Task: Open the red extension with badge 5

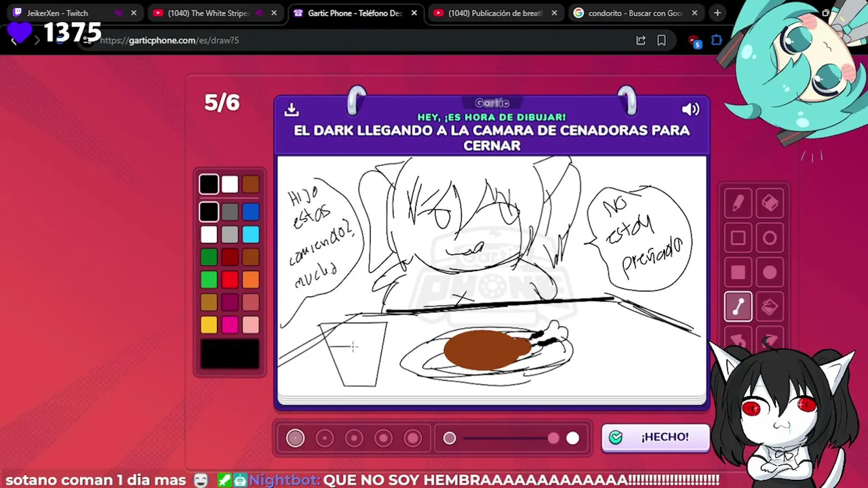Action: point(695,41)
